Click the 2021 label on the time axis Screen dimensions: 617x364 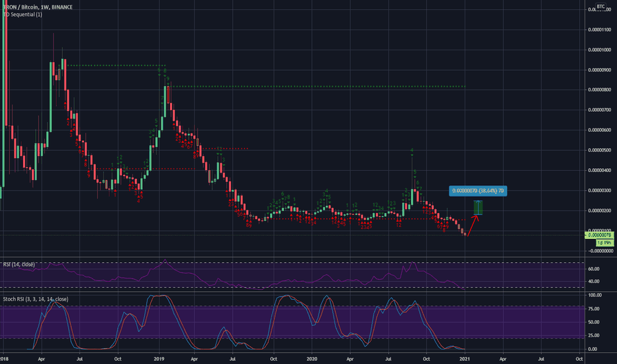465,359
